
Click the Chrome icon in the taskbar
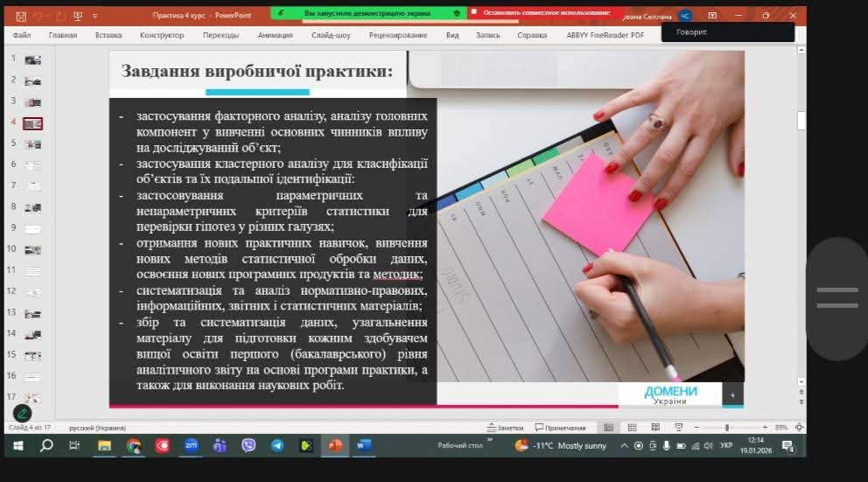tap(133, 445)
